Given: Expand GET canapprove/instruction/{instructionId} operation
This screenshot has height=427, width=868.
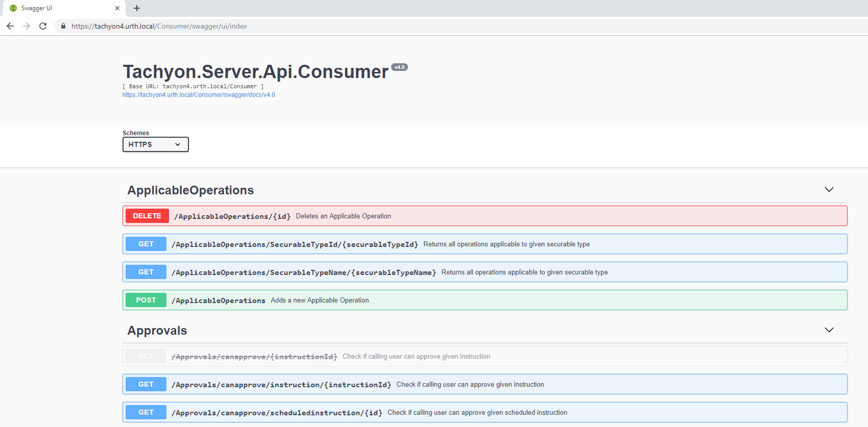Looking at the screenshot, I should click(x=485, y=384).
